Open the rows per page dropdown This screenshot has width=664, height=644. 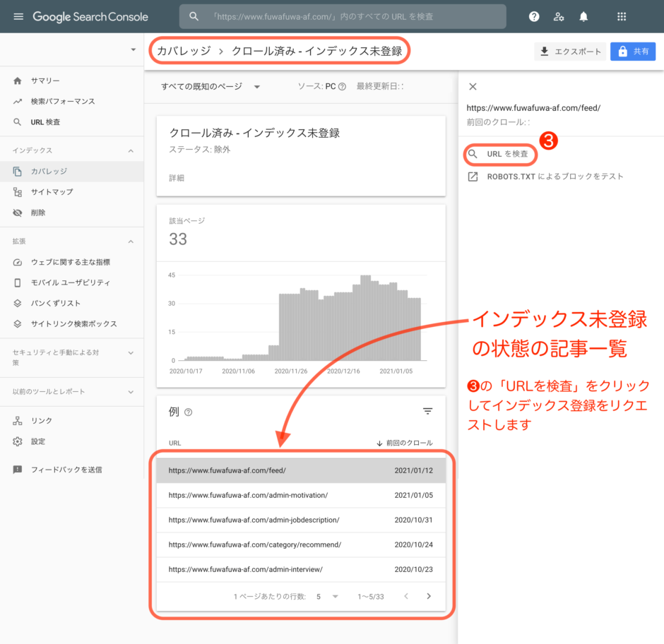tap(327, 596)
